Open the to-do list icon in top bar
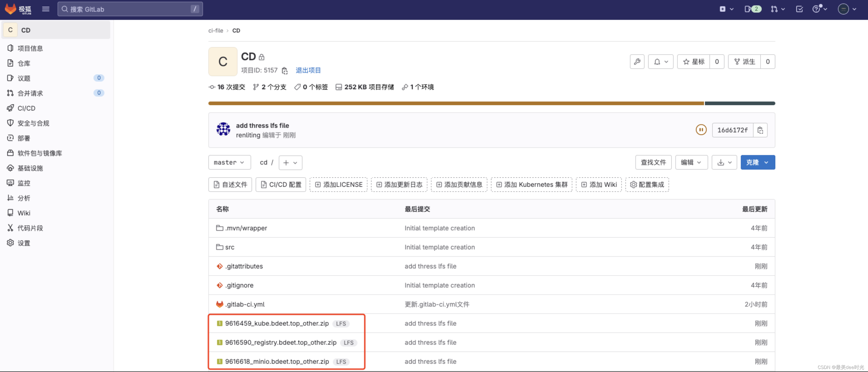The width and height of the screenshot is (868, 372). pyautogui.click(x=799, y=9)
